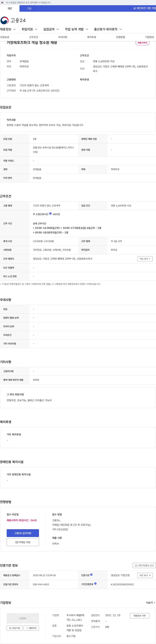The image size is (156, 644).
Task: Click 채용시까지 (마감시간 : 24시) deadline text
Action: click(21, 520)
